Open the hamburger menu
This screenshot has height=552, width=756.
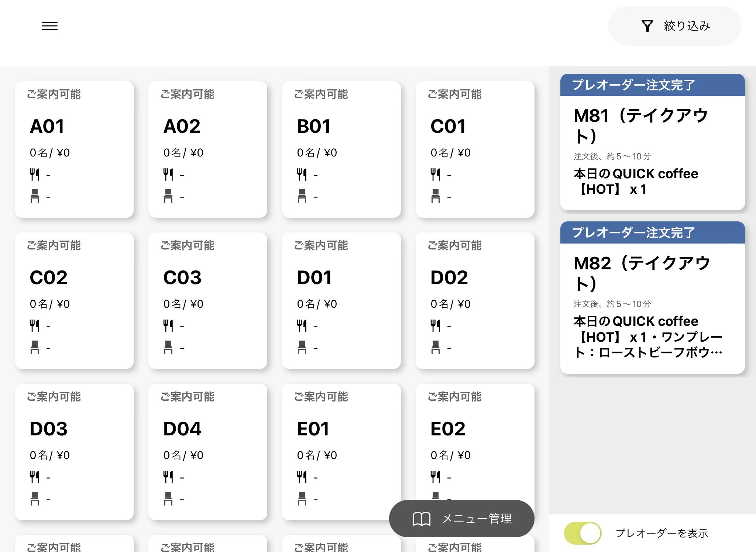tap(49, 26)
